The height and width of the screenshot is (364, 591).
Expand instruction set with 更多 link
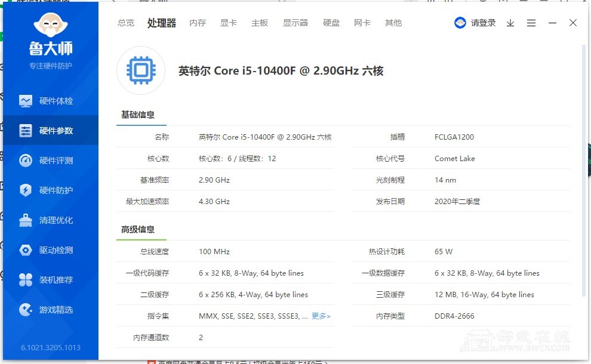[321, 316]
